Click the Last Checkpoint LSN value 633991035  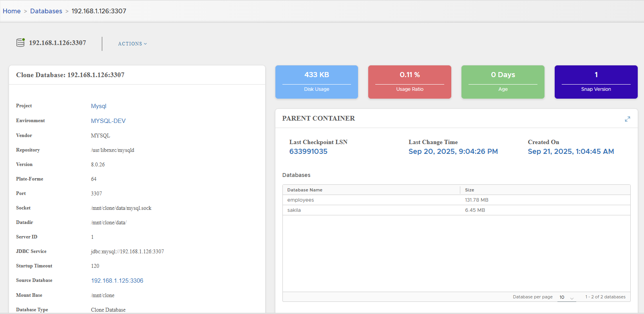(x=308, y=152)
